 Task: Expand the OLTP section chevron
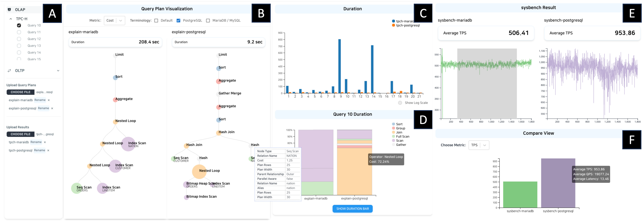[58, 71]
